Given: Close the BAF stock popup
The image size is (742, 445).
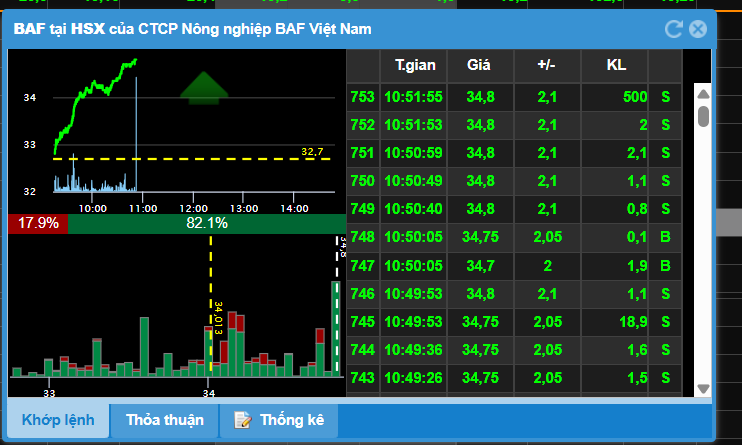Looking at the screenshot, I should 698,29.
